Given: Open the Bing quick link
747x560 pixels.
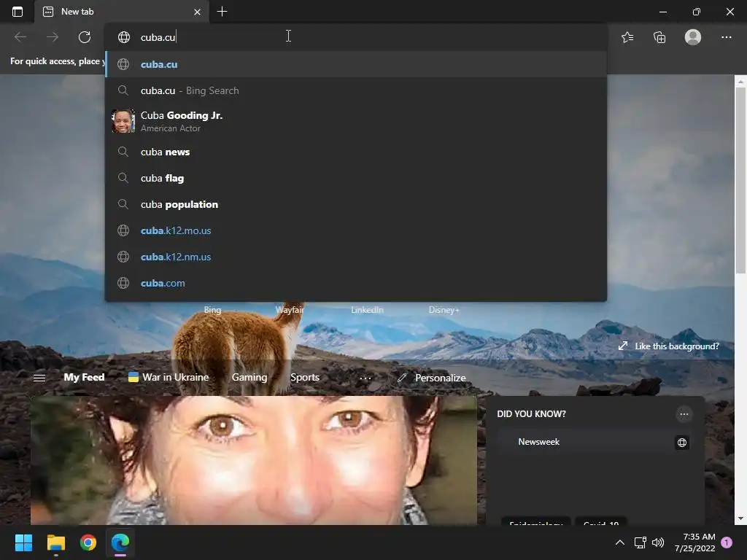Looking at the screenshot, I should coord(212,309).
